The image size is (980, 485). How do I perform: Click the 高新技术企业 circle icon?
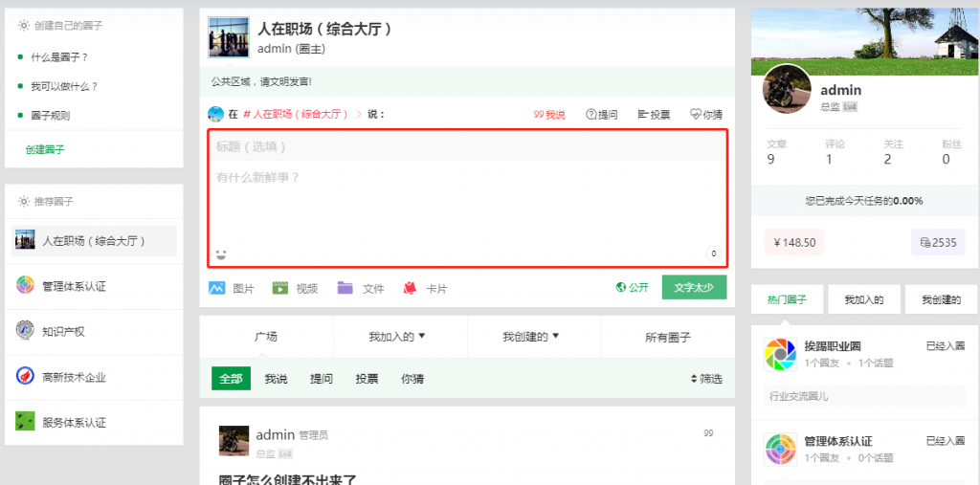pyautogui.click(x=25, y=377)
